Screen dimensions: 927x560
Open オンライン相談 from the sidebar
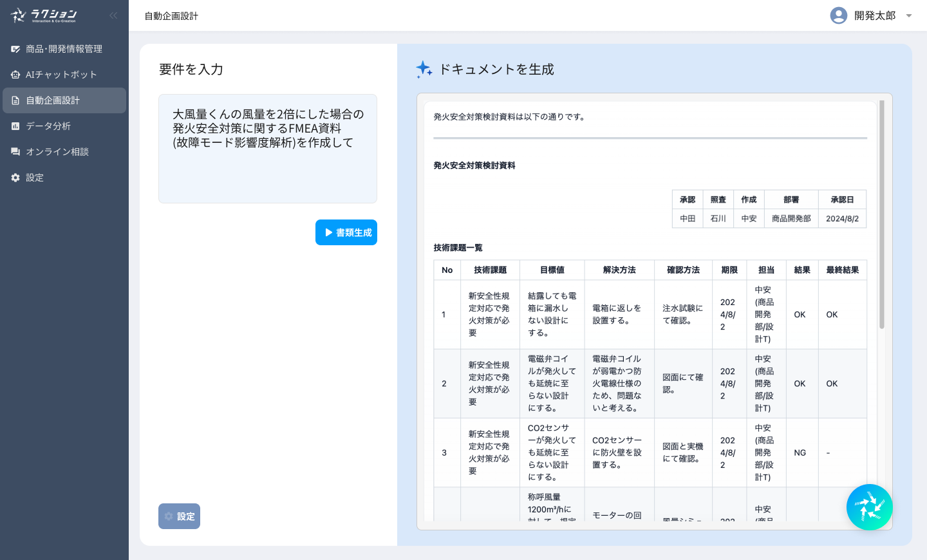(x=57, y=152)
